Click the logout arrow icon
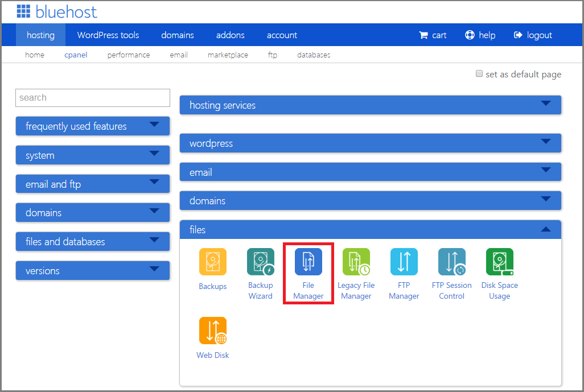The height and width of the screenshot is (392, 584). pyautogui.click(x=518, y=35)
